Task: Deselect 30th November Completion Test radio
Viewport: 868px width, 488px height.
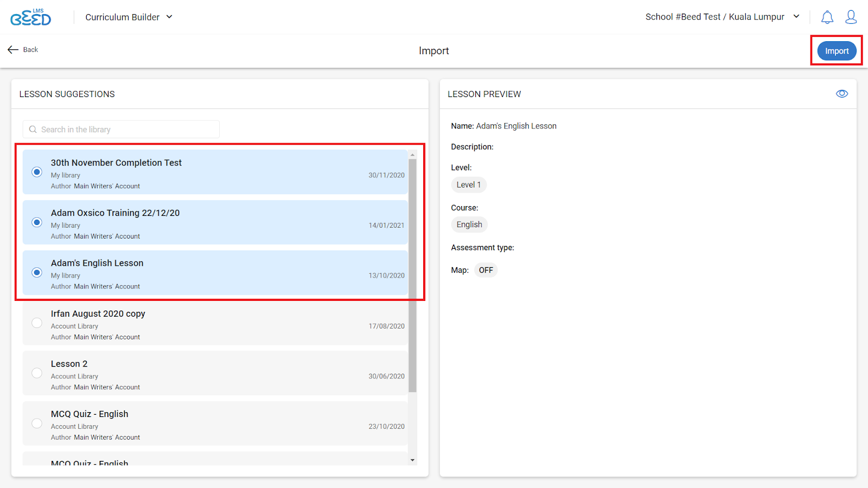Action: [37, 172]
